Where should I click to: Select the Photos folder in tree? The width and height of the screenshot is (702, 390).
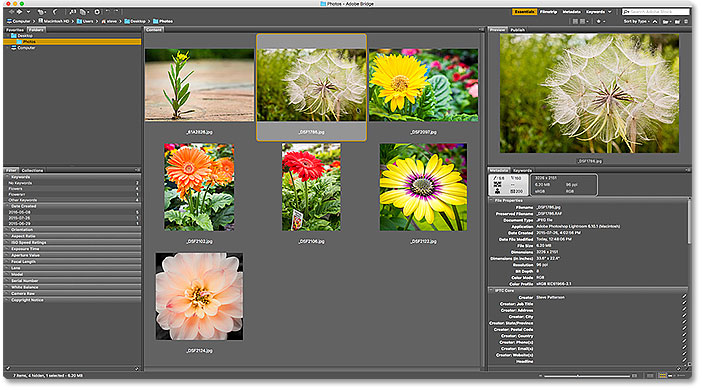pos(72,42)
